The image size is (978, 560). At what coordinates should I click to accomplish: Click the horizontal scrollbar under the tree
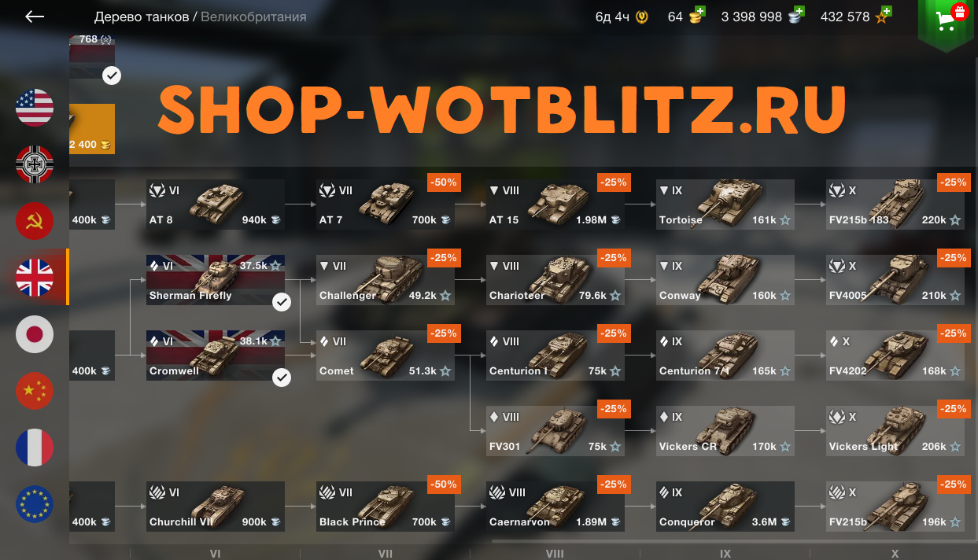click(x=733, y=540)
